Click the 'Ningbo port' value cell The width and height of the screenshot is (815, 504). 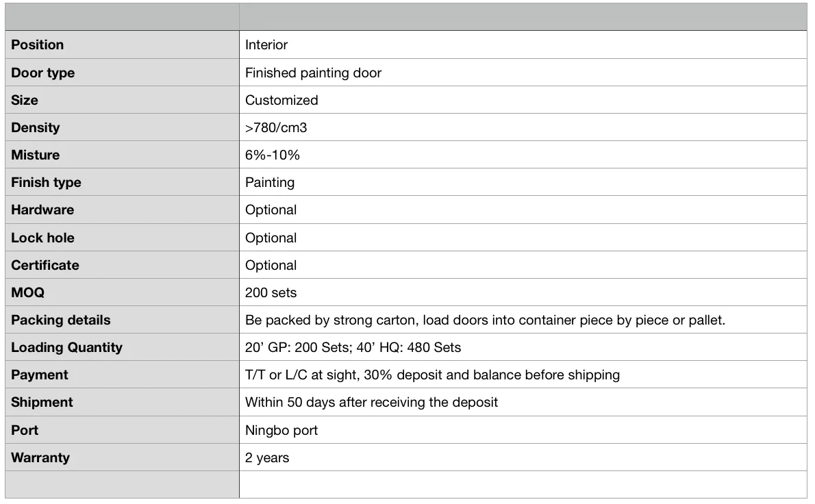[281, 430]
